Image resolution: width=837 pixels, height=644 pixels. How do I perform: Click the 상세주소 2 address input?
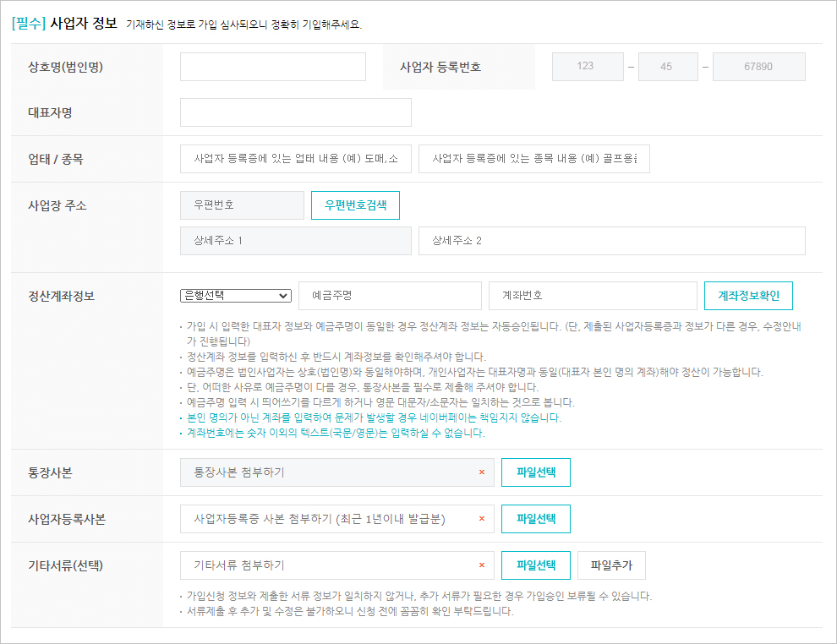[612, 241]
